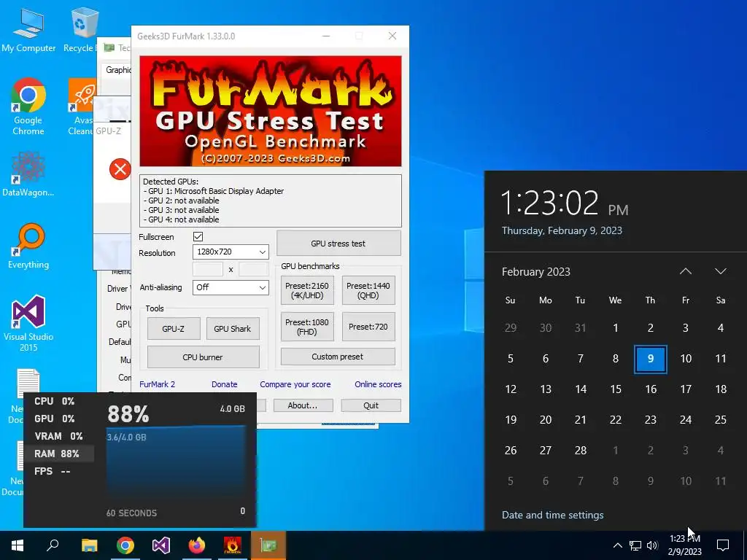Viewport: 747px width, 560px height.
Task: Select the CPU row in the performance overlay
Action: pos(58,402)
